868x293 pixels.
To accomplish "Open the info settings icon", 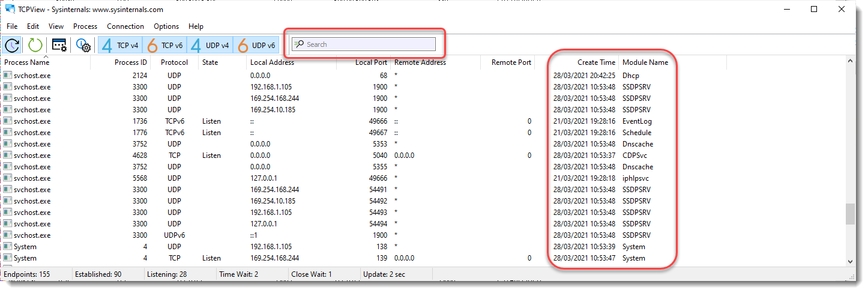I will [83, 44].
